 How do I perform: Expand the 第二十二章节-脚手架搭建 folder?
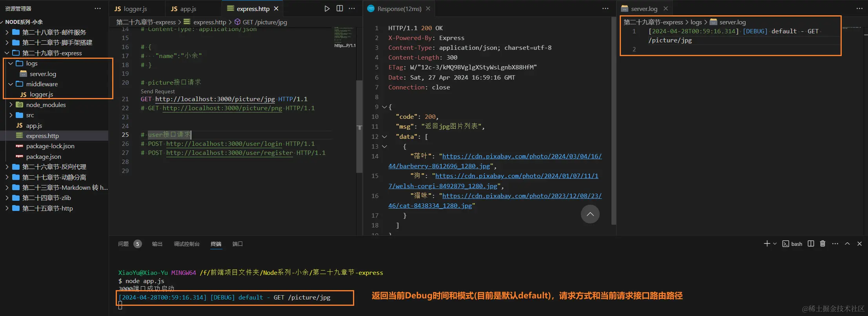7,42
